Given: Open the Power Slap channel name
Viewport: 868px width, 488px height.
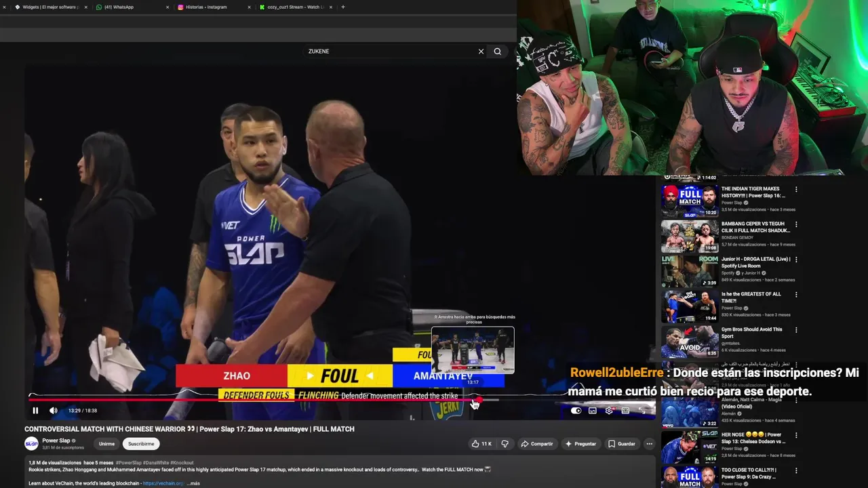Looking at the screenshot, I should click(56, 441).
